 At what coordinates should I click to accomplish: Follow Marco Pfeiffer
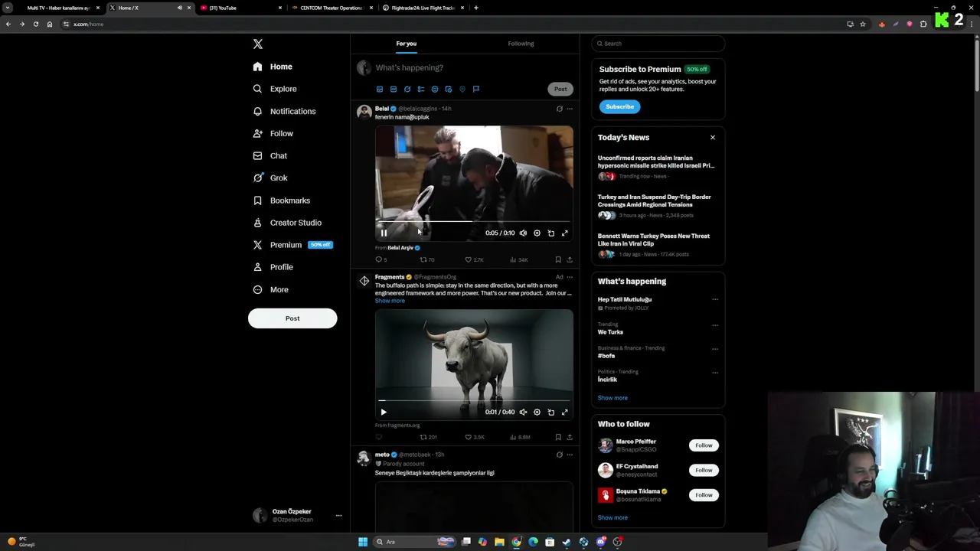tap(704, 445)
